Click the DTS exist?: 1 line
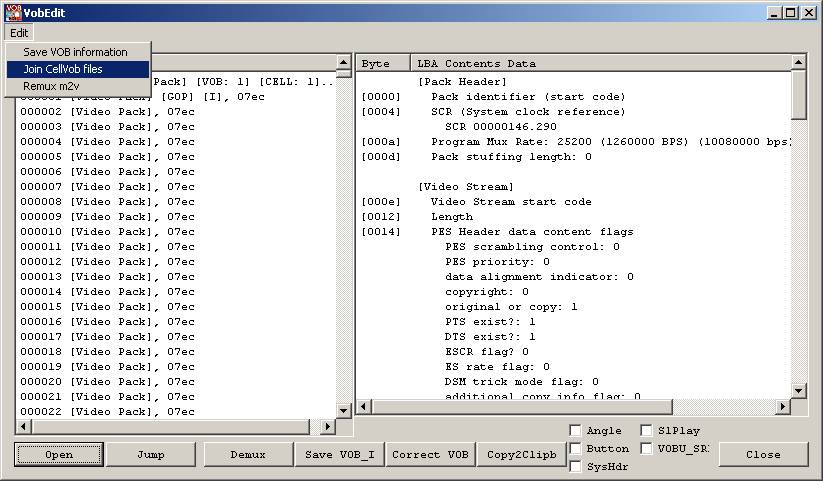Image resolution: width=823 pixels, height=481 pixels. 490,337
